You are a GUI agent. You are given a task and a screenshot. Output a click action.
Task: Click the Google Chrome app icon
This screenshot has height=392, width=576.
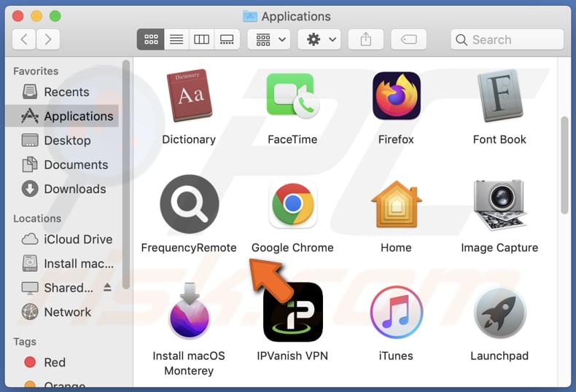[293, 204]
